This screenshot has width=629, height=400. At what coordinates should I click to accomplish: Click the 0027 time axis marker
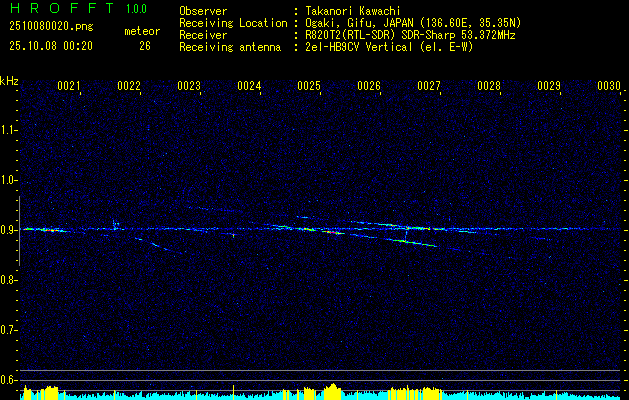click(429, 85)
